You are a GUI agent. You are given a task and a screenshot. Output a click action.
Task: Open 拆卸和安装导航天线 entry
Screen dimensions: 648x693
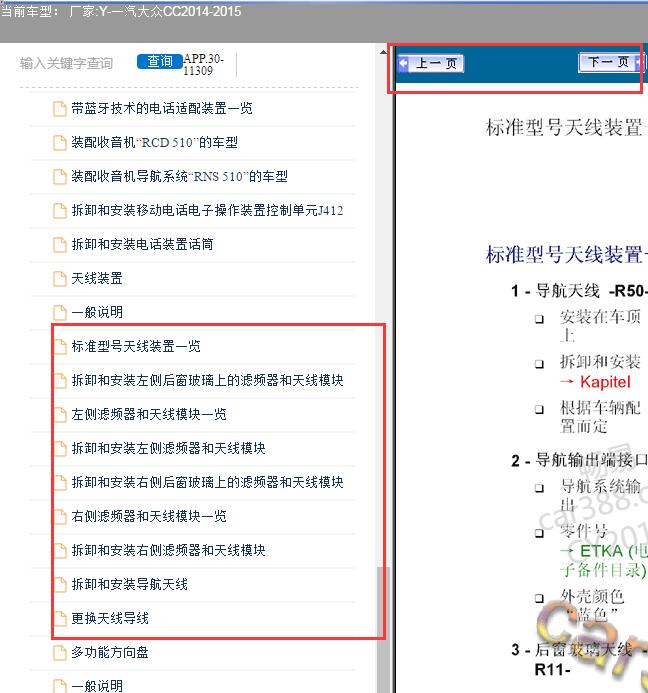coord(130,584)
